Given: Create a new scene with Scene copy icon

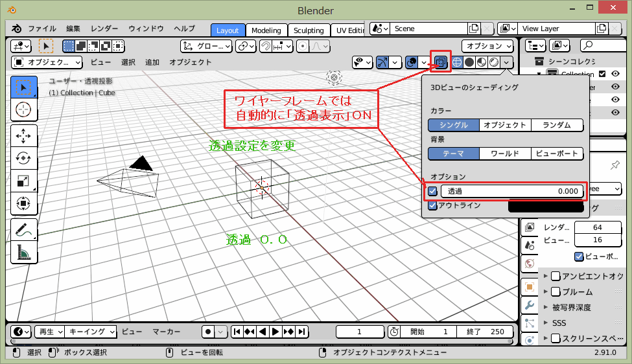Looking at the screenshot, I should [x=474, y=28].
